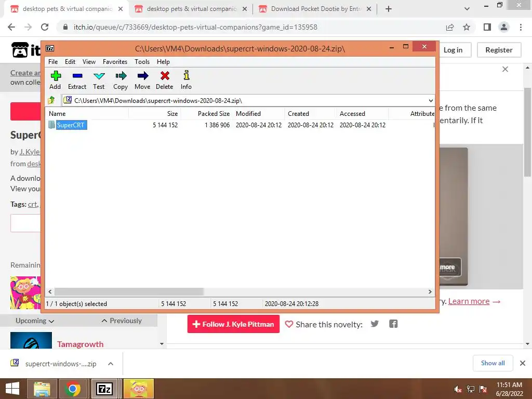Expand the Previously section
532x399 pixels.
[x=122, y=321]
